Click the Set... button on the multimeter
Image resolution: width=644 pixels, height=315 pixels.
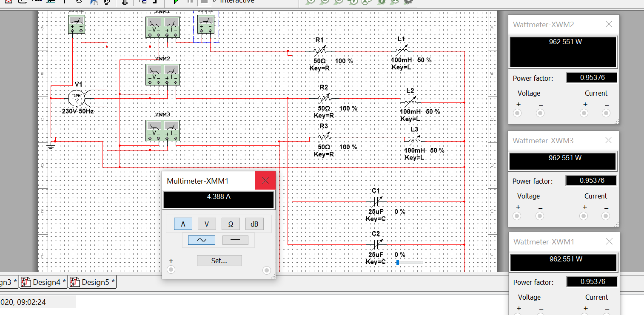coord(219,260)
